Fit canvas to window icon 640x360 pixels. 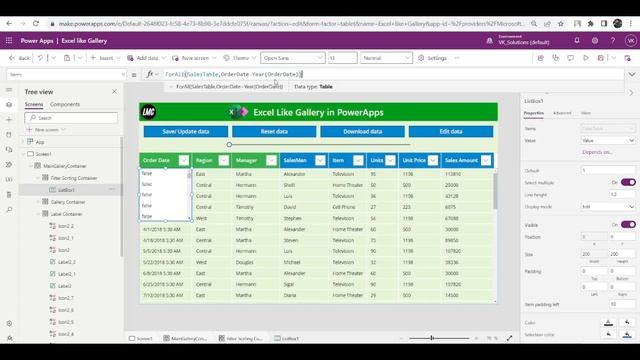pyautogui.click(x=509, y=338)
